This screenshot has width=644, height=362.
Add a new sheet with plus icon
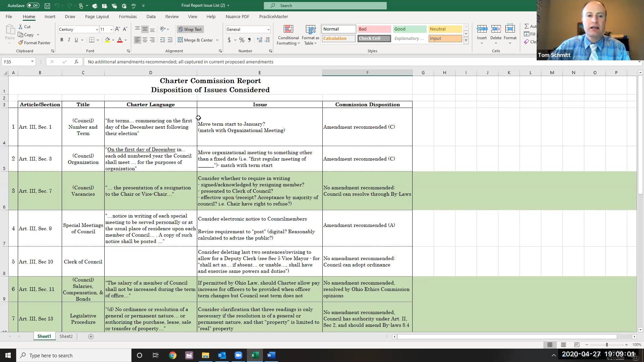[91, 337]
